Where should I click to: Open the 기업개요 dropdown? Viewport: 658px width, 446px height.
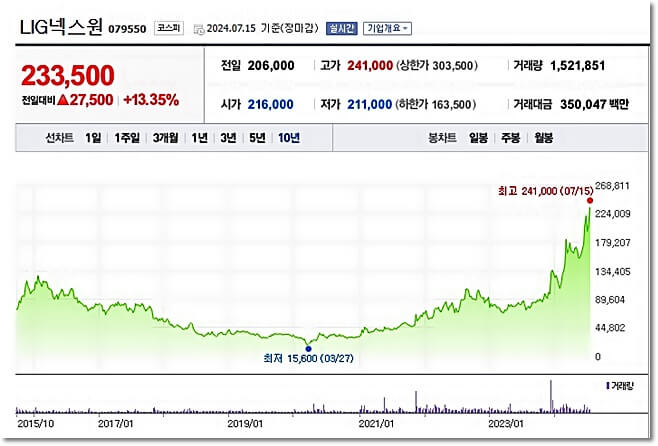tap(387, 29)
